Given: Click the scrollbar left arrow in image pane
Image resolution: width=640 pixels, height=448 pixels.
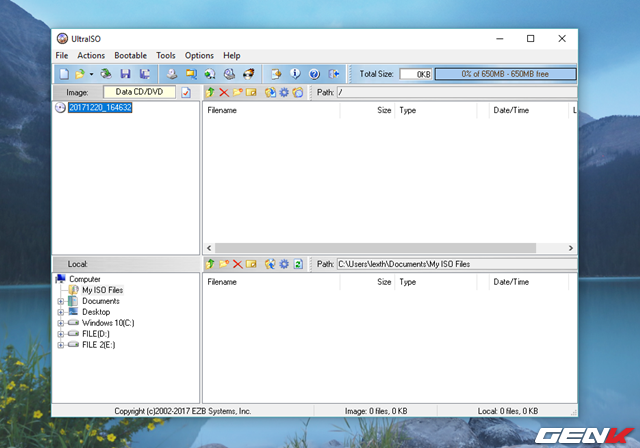Looking at the screenshot, I should coord(209,248).
